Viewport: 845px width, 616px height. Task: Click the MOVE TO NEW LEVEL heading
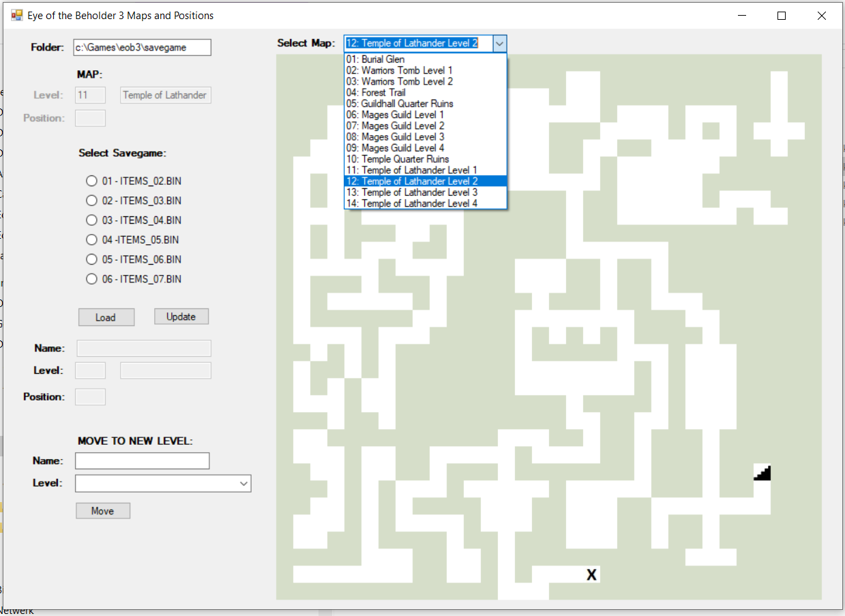135,441
